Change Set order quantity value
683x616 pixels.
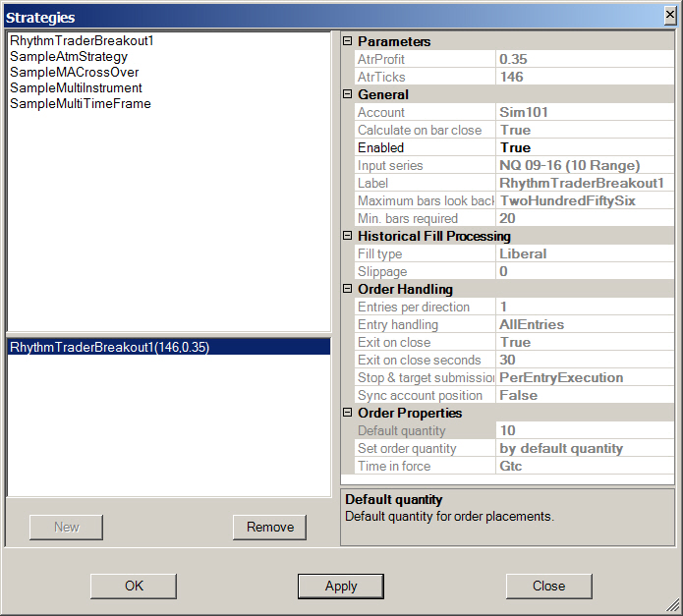click(x=585, y=448)
